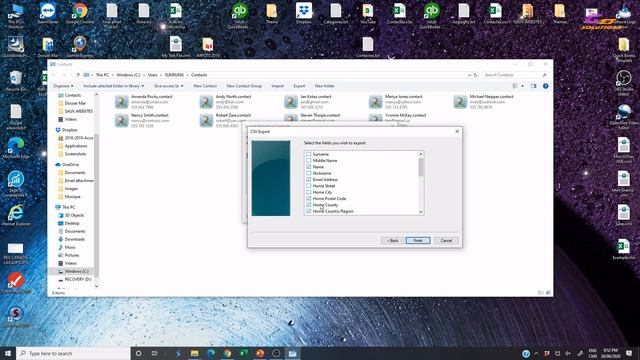Image resolution: width=640 pixels, height=360 pixels.
Task: Click Export in the Explorer toolbar
Action: click(299, 86)
